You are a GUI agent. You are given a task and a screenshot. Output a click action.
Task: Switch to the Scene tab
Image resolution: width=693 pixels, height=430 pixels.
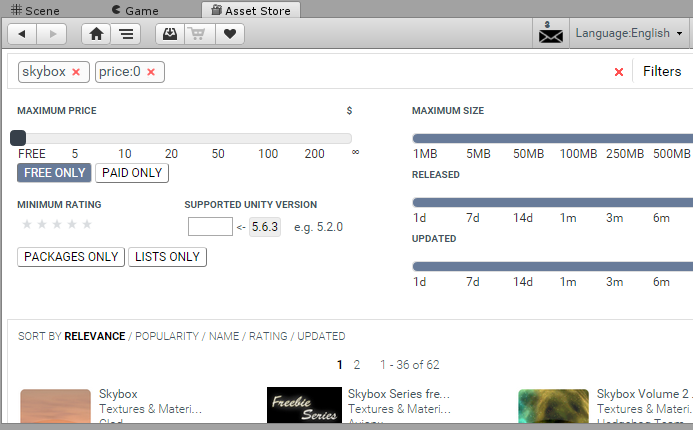(36, 9)
